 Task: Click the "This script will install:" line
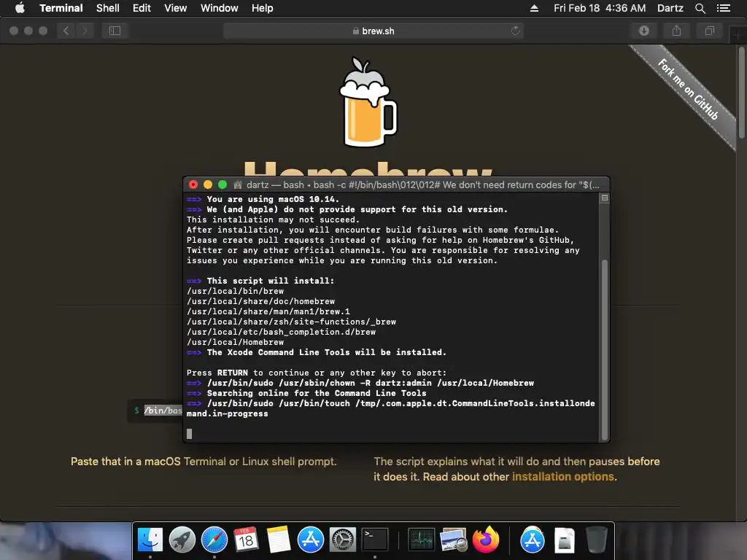pos(270,281)
